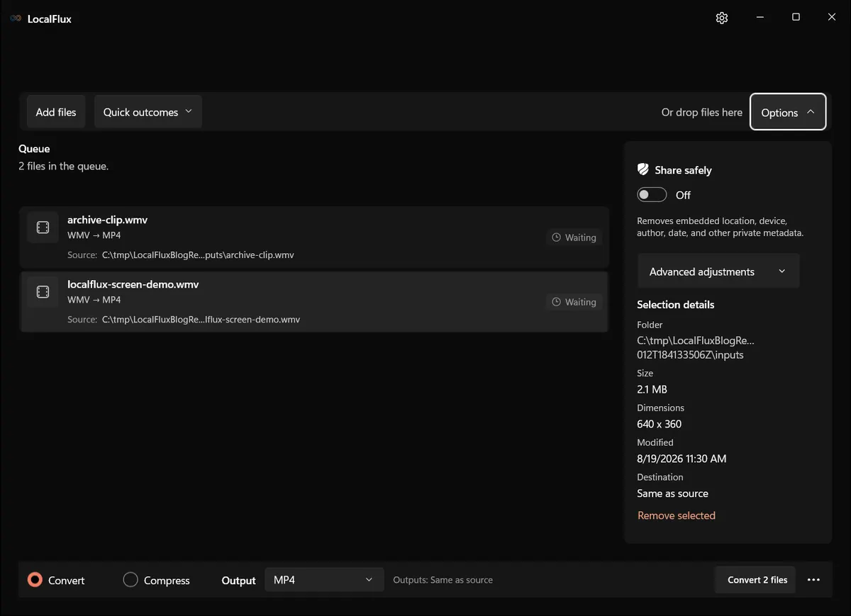
Task: Click the source path of localflux-screen-demo.wmv
Action: [201, 320]
